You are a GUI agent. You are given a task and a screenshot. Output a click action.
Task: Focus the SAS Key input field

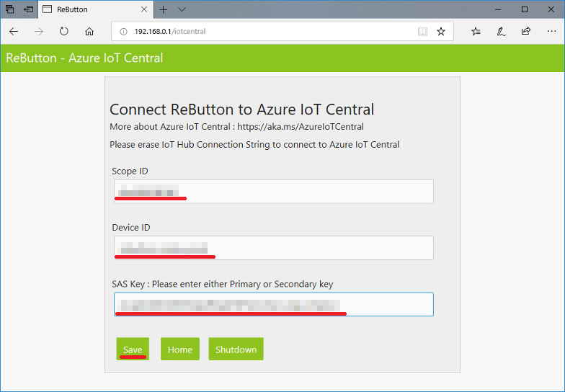(274, 304)
